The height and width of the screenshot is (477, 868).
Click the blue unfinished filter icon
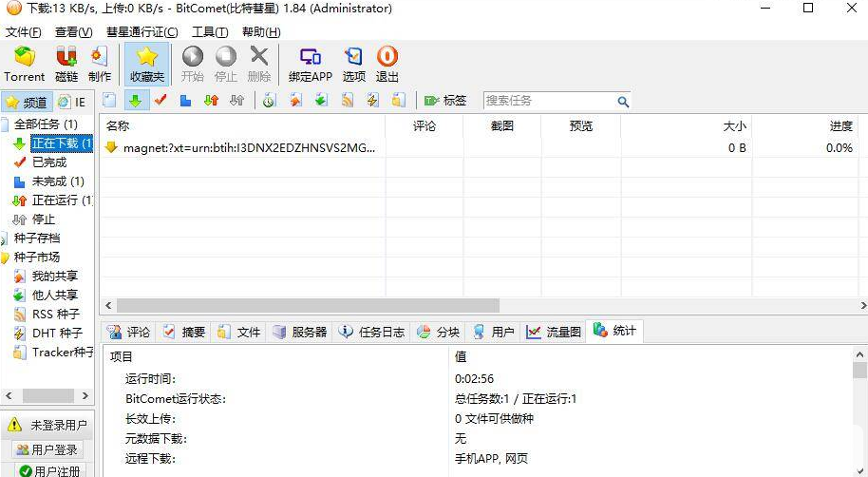coord(185,101)
